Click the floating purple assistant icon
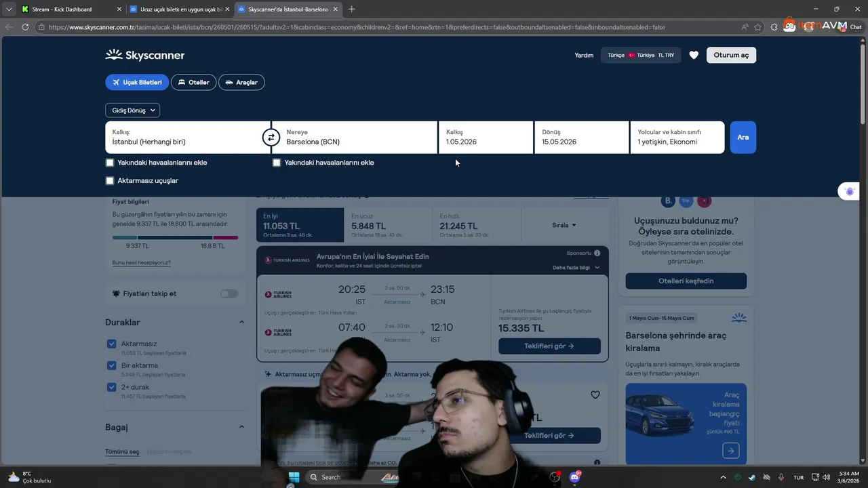This screenshot has height=488, width=868. (x=849, y=192)
